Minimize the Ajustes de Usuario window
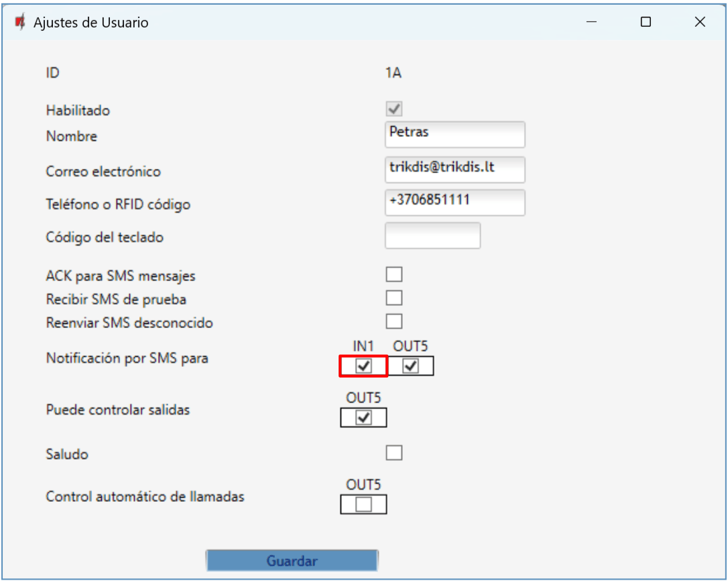The width and height of the screenshot is (728, 585). (x=591, y=22)
